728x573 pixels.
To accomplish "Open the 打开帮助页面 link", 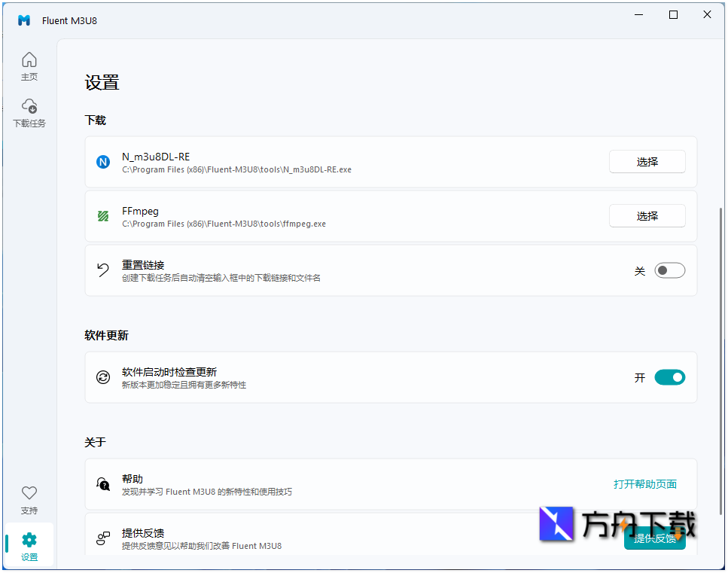I will (645, 484).
